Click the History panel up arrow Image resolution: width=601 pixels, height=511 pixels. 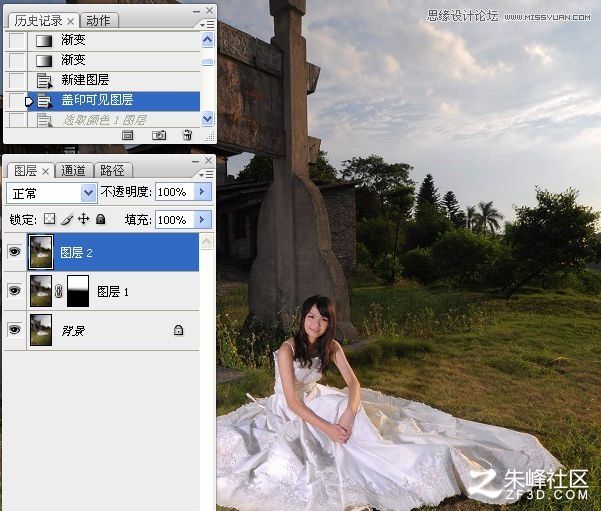[x=207, y=39]
